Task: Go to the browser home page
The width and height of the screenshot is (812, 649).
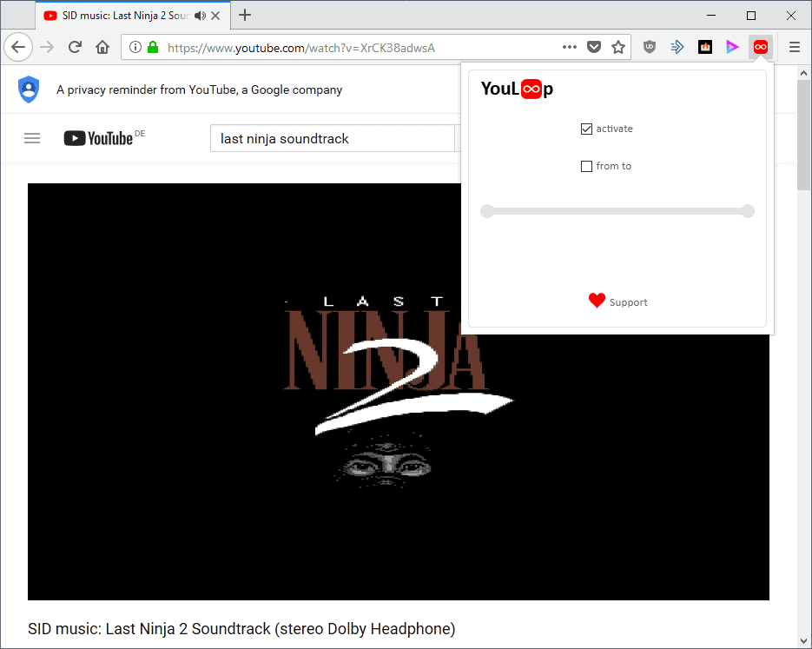Action: pos(102,47)
